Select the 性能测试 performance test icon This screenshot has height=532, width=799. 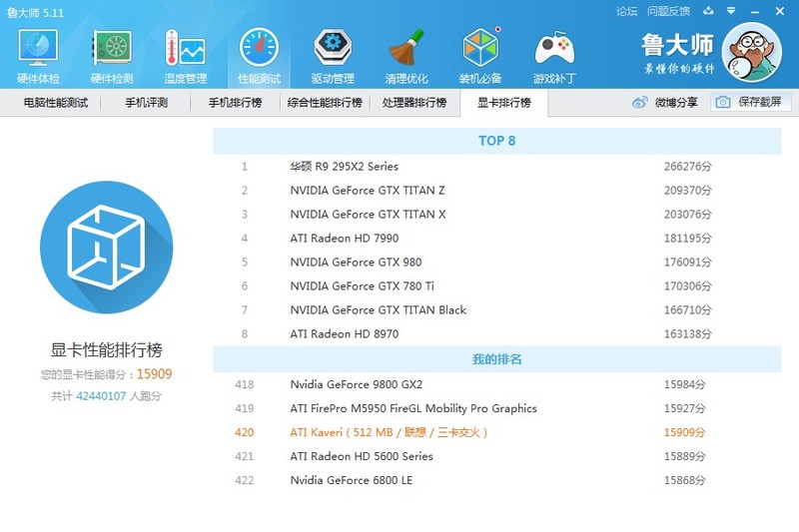pyautogui.click(x=259, y=56)
